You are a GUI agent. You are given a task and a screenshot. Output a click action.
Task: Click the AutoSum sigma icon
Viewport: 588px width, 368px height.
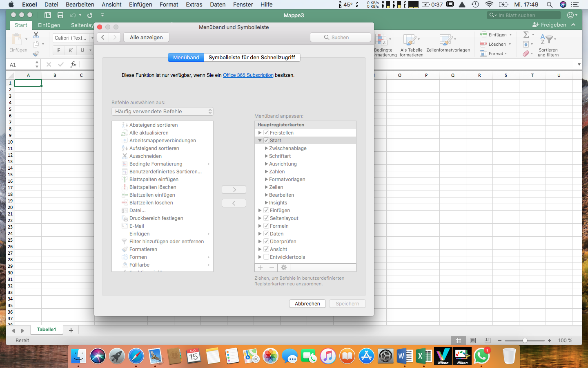tap(526, 35)
